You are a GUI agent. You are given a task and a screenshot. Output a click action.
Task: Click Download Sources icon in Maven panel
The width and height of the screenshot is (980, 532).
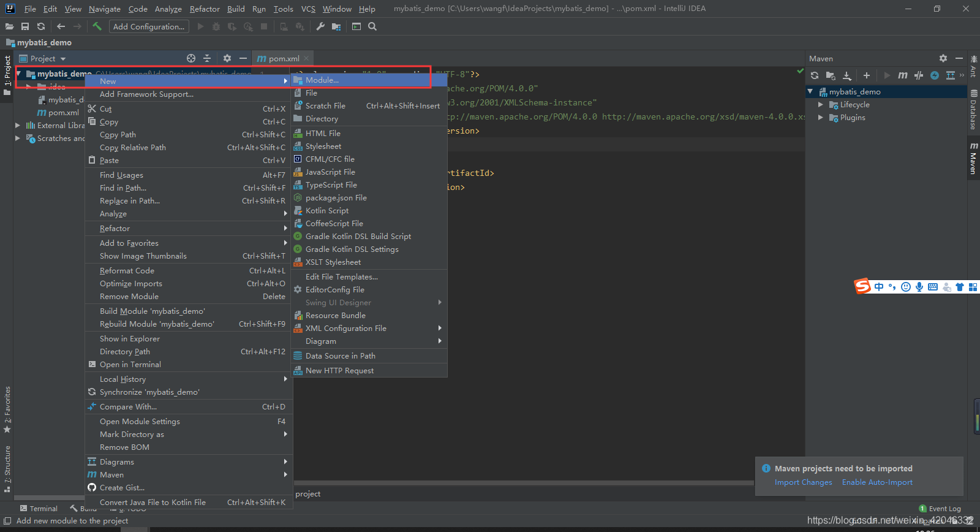tap(847, 75)
